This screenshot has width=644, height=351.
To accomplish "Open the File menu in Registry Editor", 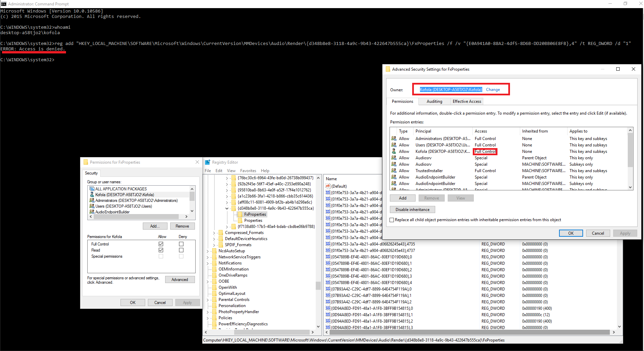I will [208, 171].
